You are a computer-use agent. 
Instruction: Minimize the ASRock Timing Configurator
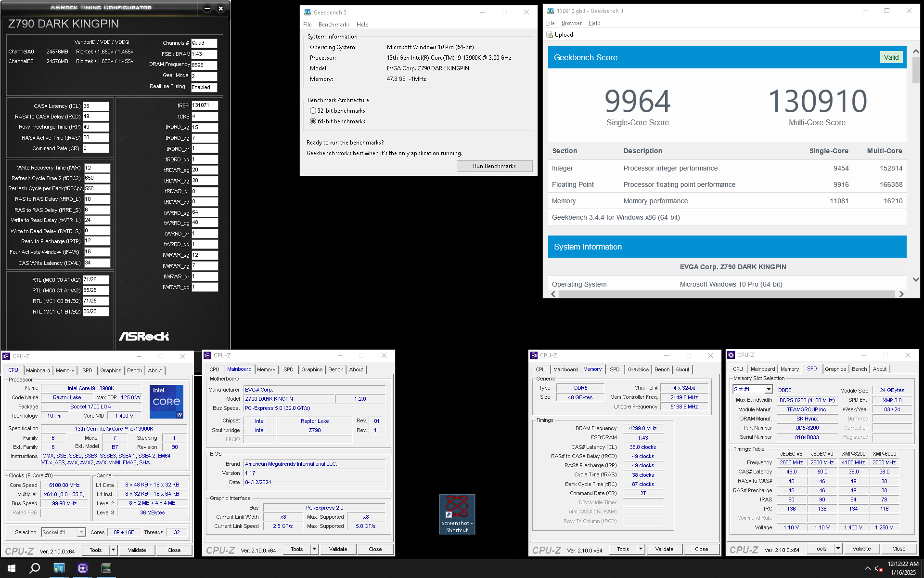point(207,8)
